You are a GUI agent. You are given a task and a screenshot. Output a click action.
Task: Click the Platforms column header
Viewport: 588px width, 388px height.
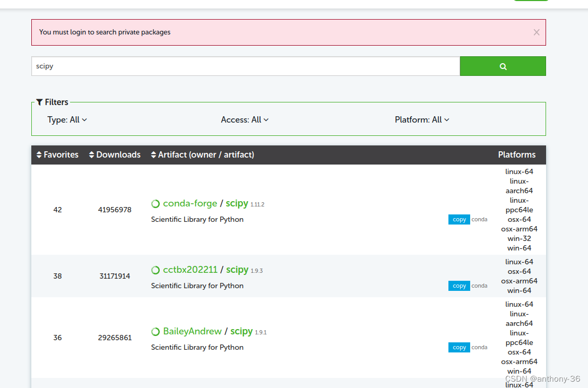point(517,154)
